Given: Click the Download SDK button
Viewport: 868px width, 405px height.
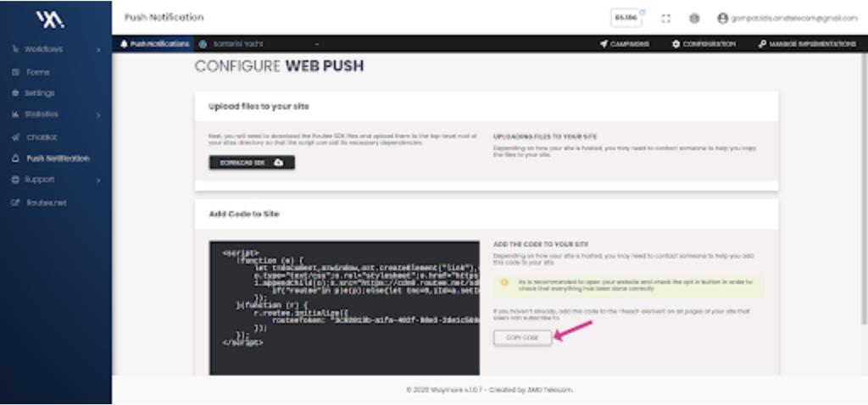Looking at the screenshot, I should pos(252,163).
